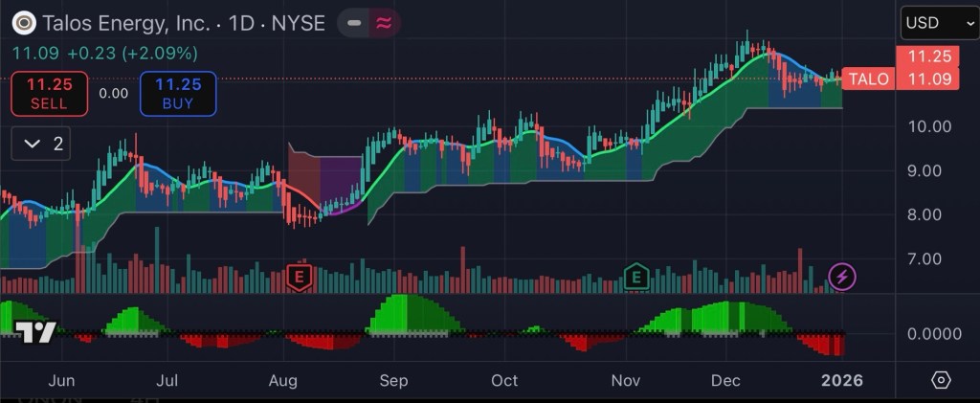Click the Talos Energy logo icon
The image size is (980, 403).
[25, 23]
